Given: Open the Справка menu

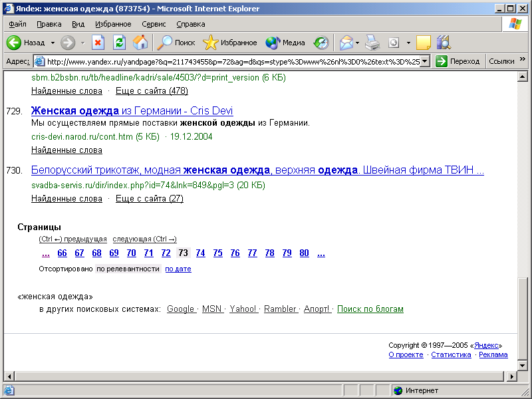Looking at the screenshot, I should click(x=191, y=24).
